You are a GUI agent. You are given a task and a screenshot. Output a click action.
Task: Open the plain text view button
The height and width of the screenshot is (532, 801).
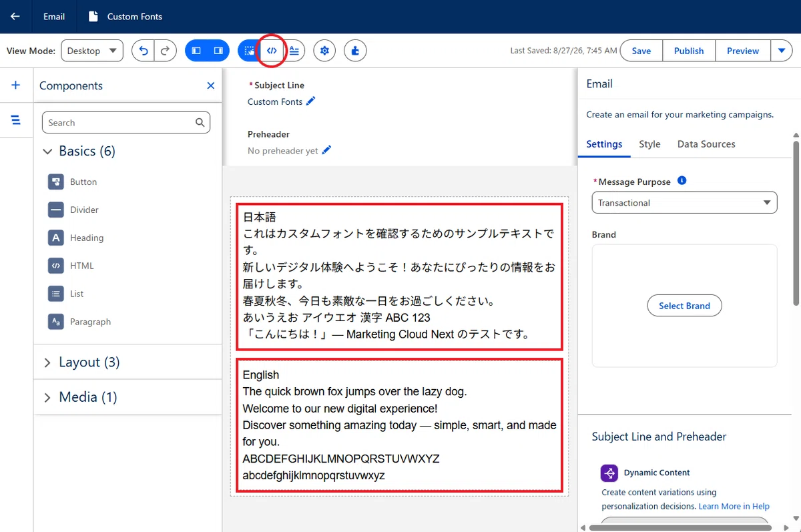click(294, 51)
